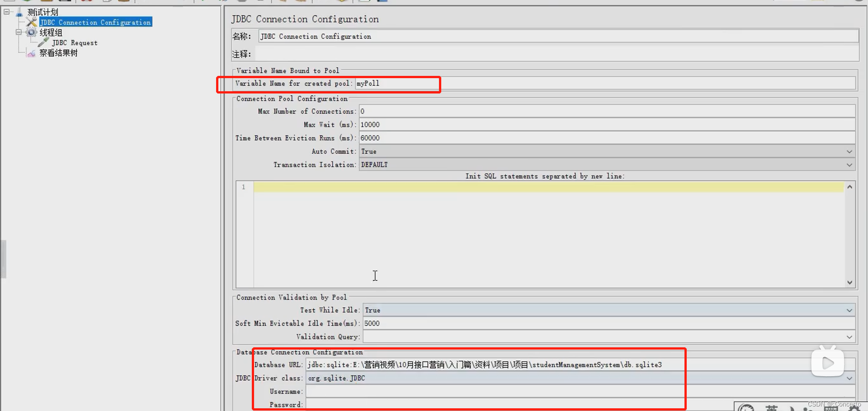
Task: Click the Init SQL scrollbar up arrow
Action: [x=850, y=187]
